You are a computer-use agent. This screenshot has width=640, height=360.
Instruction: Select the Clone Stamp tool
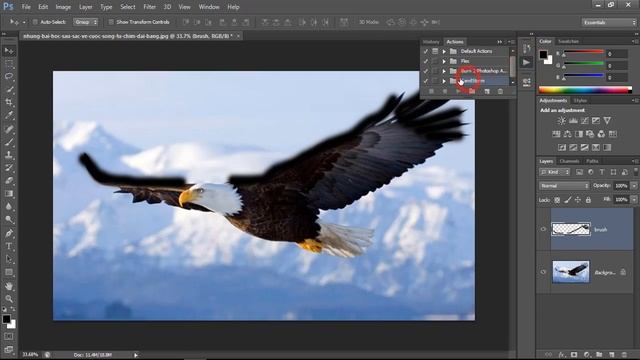[x=9, y=155]
